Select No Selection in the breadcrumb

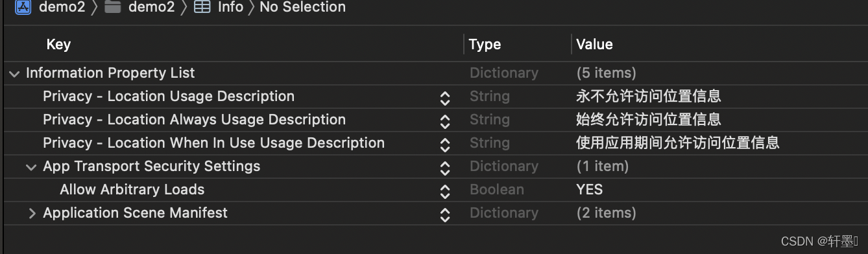(x=302, y=7)
